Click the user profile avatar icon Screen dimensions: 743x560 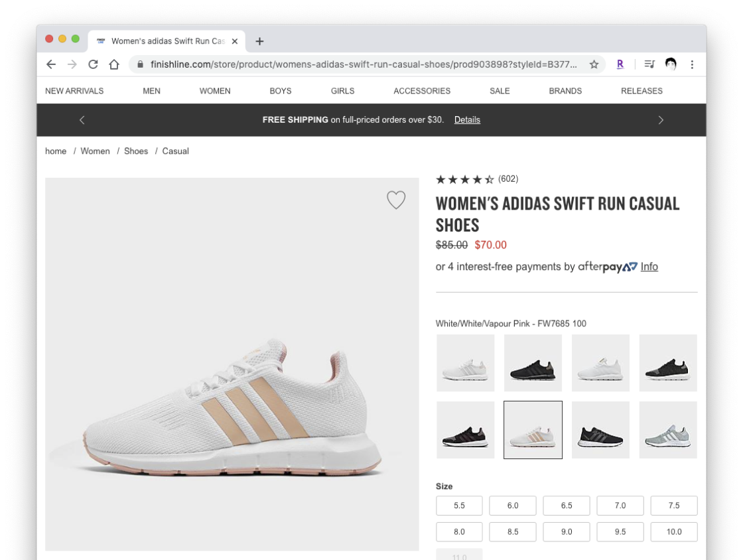(x=671, y=64)
